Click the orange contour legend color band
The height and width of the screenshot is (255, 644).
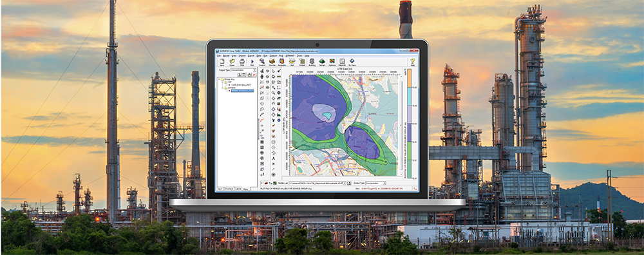(x=409, y=78)
